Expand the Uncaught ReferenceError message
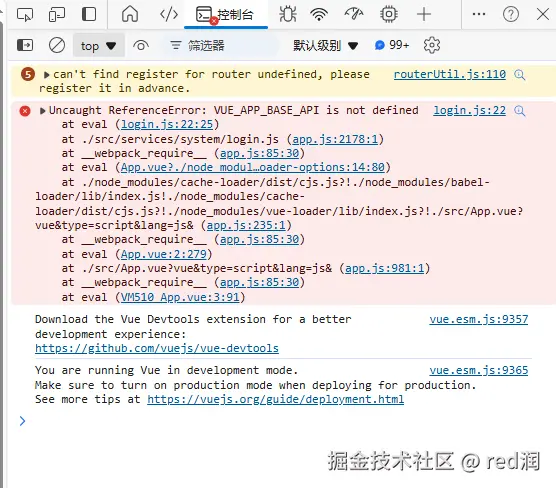 pos(43,111)
